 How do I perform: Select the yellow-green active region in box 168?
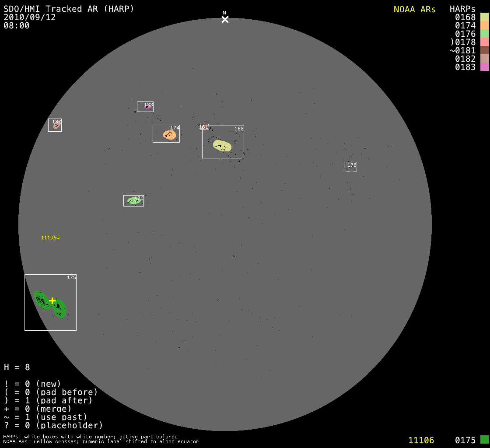click(222, 146)
